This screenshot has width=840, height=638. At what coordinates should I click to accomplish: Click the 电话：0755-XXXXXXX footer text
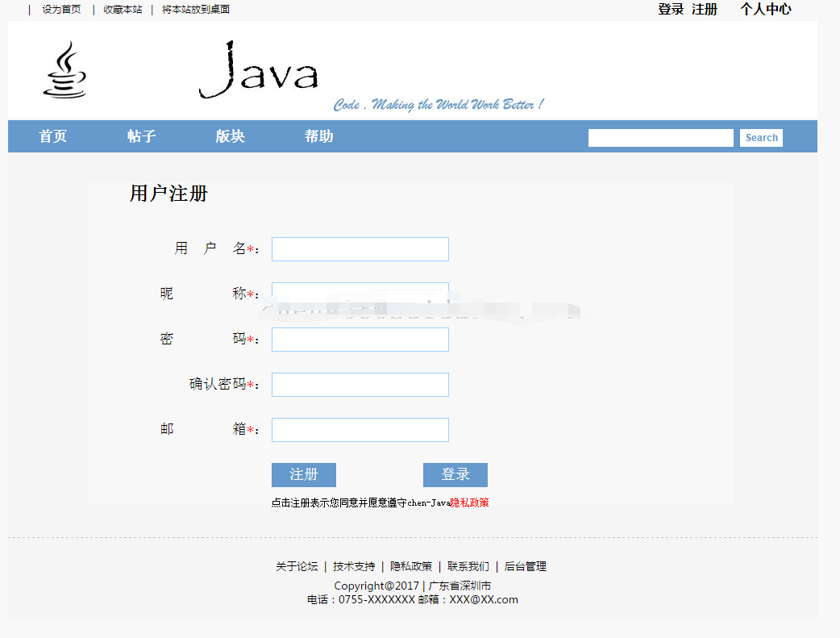tap(361, 600)
